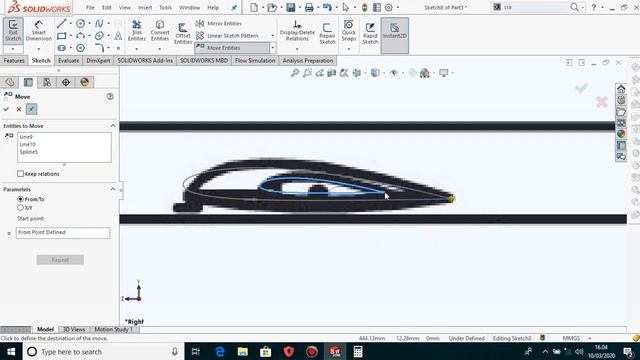Cancel the Move with red X in panel
Viewport: 640px width, 360px height.
(x=19, y=109)
